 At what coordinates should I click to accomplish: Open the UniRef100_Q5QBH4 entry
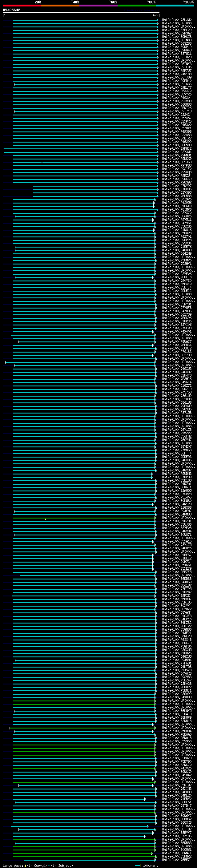[177, 731]
